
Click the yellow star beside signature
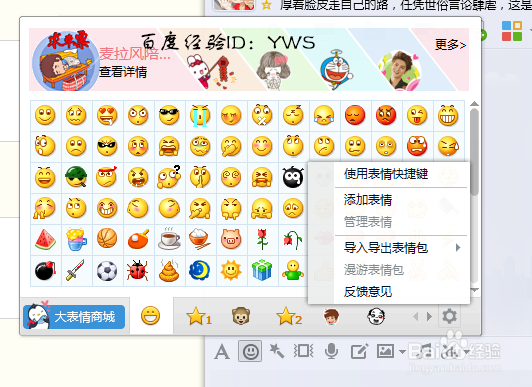click(267, 4)
